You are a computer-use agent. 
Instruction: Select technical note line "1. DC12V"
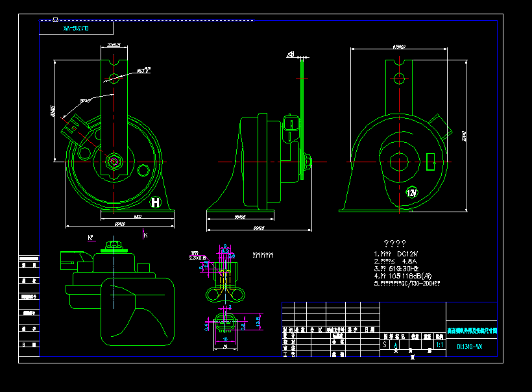point(395,253)
